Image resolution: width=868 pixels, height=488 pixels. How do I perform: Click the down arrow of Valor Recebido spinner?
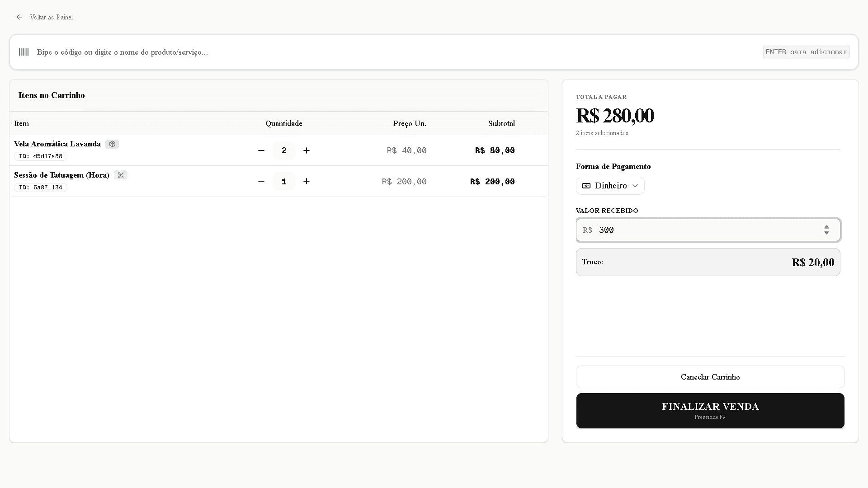(x=826, y=233)
